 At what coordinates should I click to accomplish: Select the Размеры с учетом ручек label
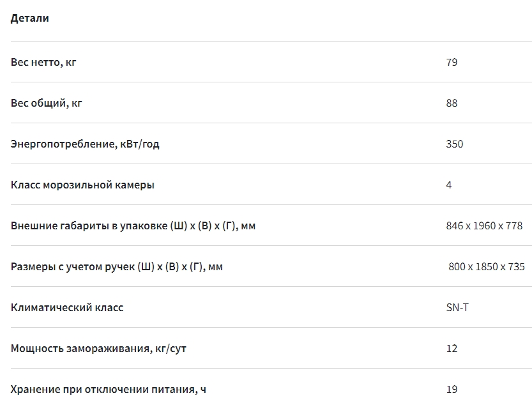click(x=117, y=266)
